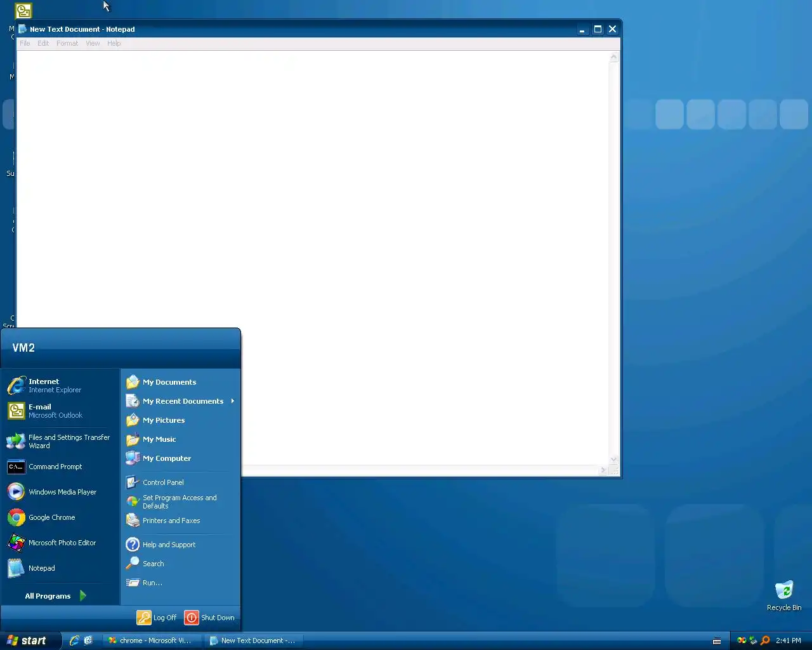
Task: Open Notepad File menu
Action: pyautogui.click(x=25, y=43)
